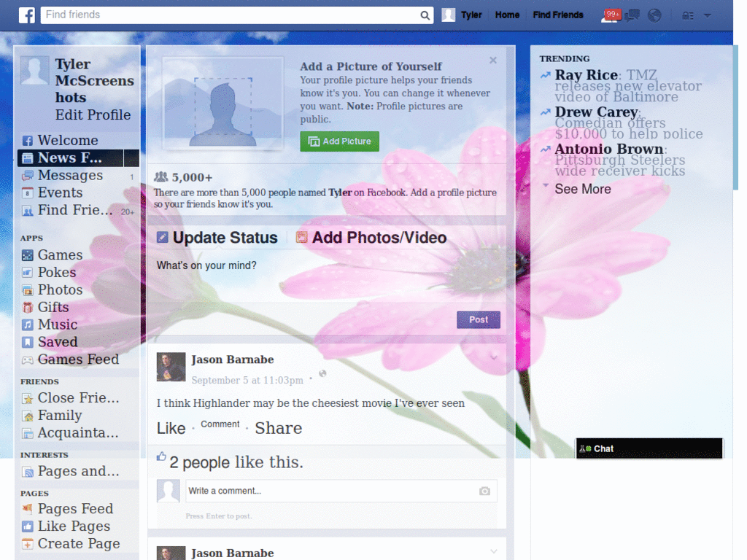
Task: Click the Saved bookmark icon
Action: point(28,343)
